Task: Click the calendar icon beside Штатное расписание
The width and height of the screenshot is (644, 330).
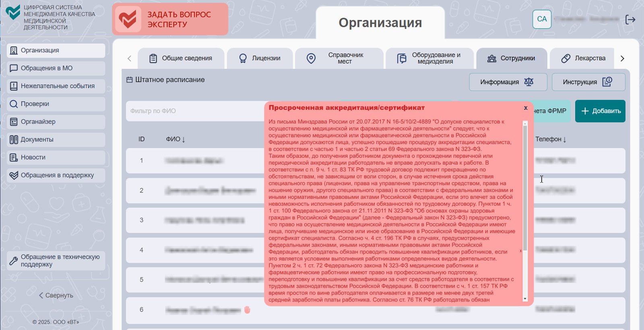Action: (x=130, y=80)
